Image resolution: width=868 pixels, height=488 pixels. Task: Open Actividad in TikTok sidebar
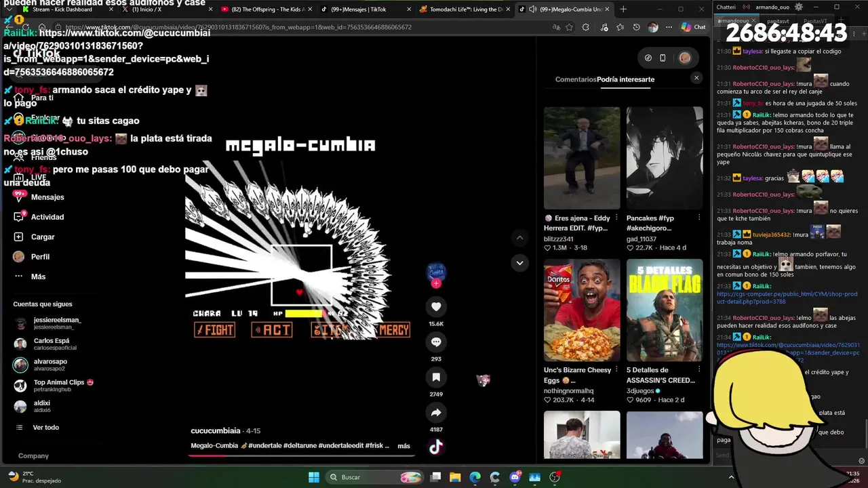(x=47, y=217)
